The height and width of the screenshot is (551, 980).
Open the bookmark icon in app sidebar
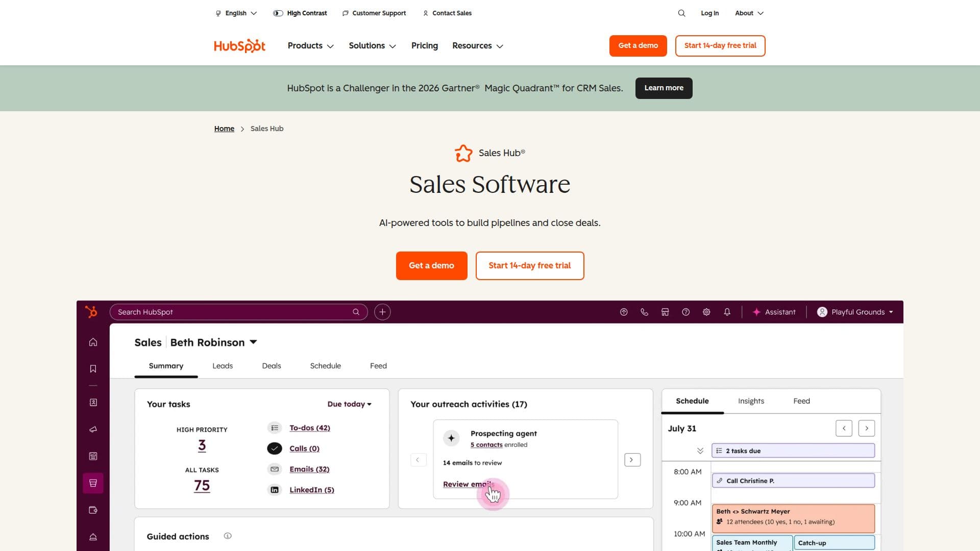point(93,369)
